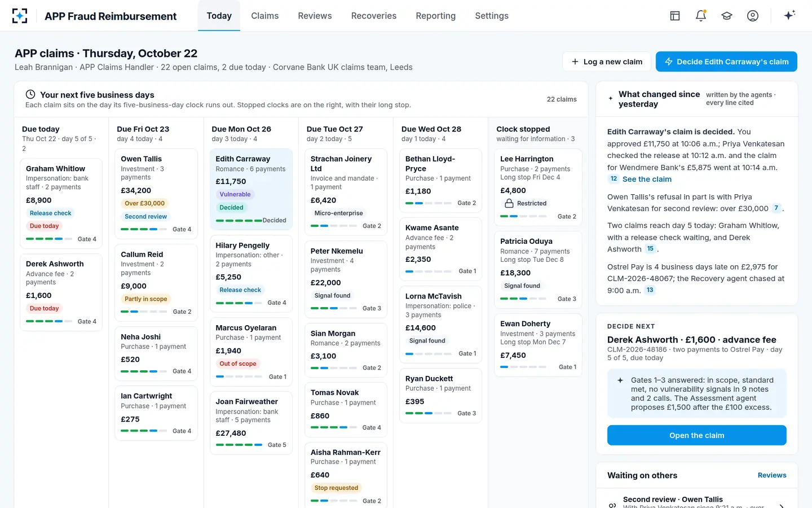
Task: Click the Due today tag on Derek Ashworth card
Action: 44,308
